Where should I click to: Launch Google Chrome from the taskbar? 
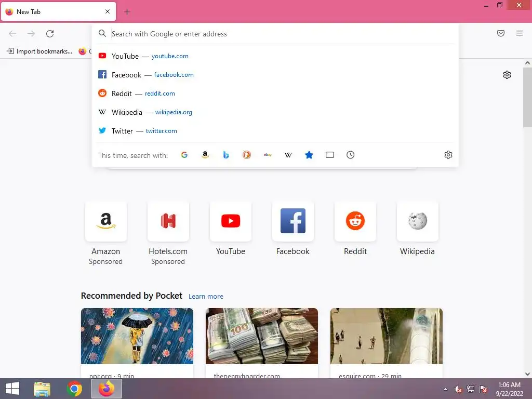coord(74,389)
